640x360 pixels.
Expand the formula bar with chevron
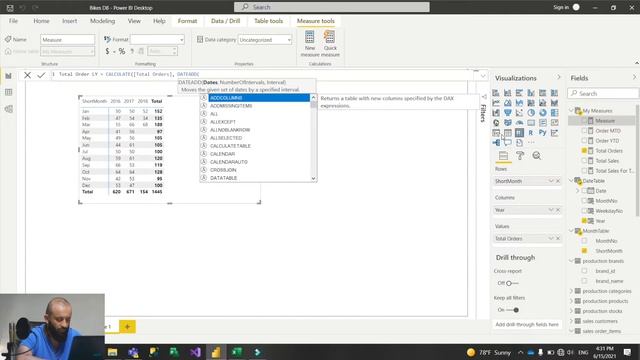pos(483,76)
